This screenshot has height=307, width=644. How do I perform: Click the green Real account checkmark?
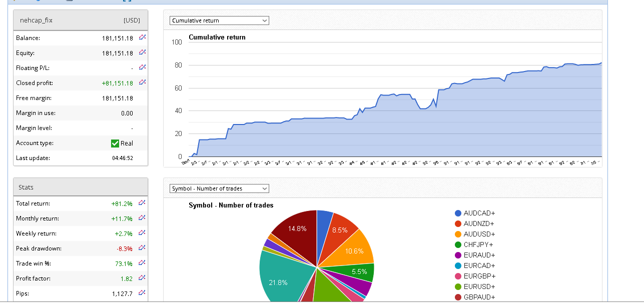point(115,143)
